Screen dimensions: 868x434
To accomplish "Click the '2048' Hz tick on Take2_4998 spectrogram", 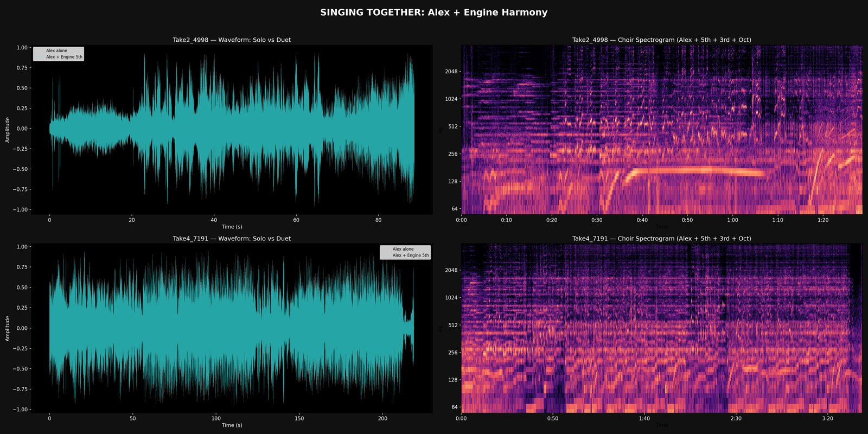I will pyautogui.click(x=451, y=72).
